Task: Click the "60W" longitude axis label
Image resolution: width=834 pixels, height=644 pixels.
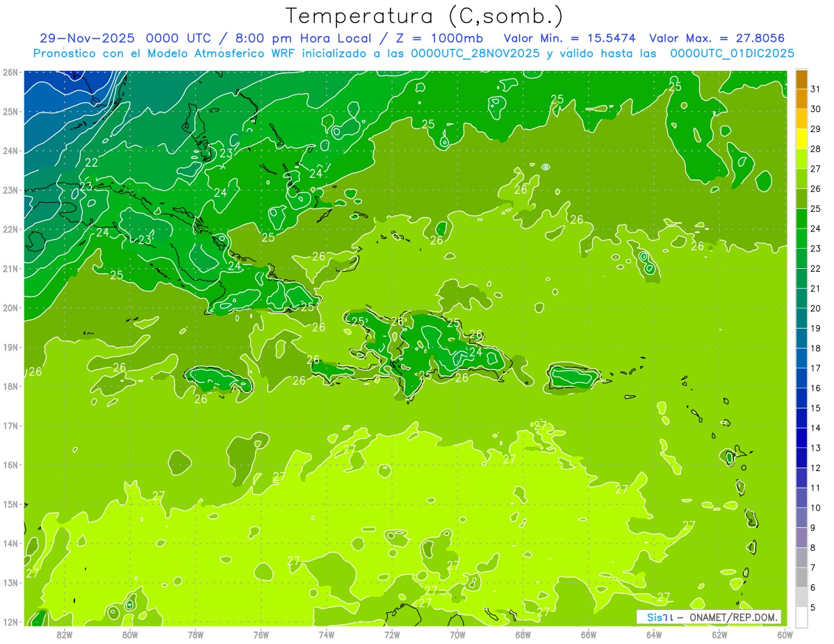Action: point(785,634)
